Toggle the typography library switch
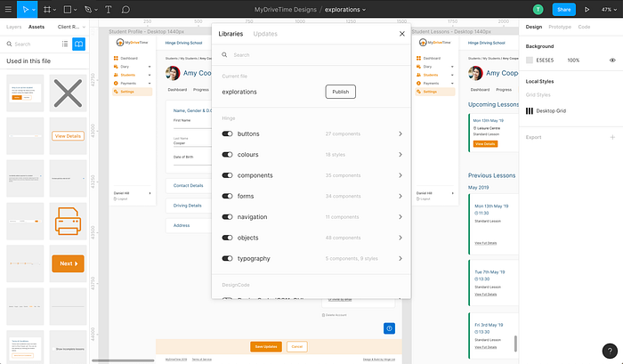 point(227,258)
